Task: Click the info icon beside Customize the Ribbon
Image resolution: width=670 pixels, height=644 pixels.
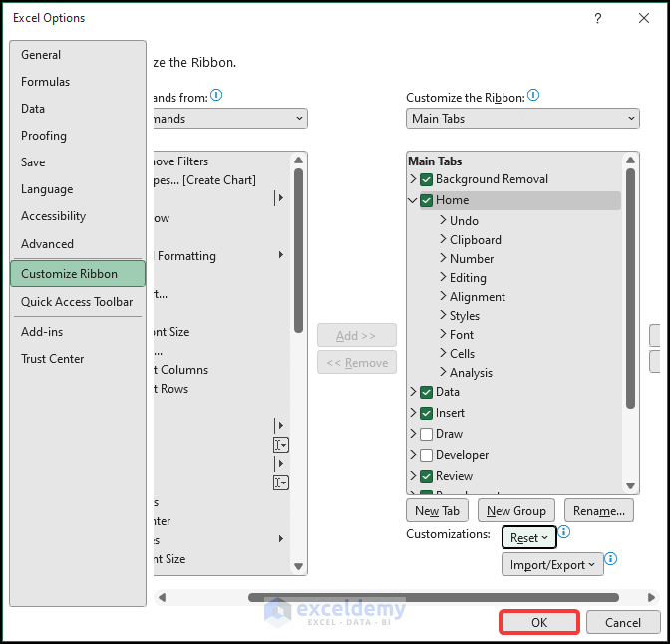Action: click(x=533, y=96)
